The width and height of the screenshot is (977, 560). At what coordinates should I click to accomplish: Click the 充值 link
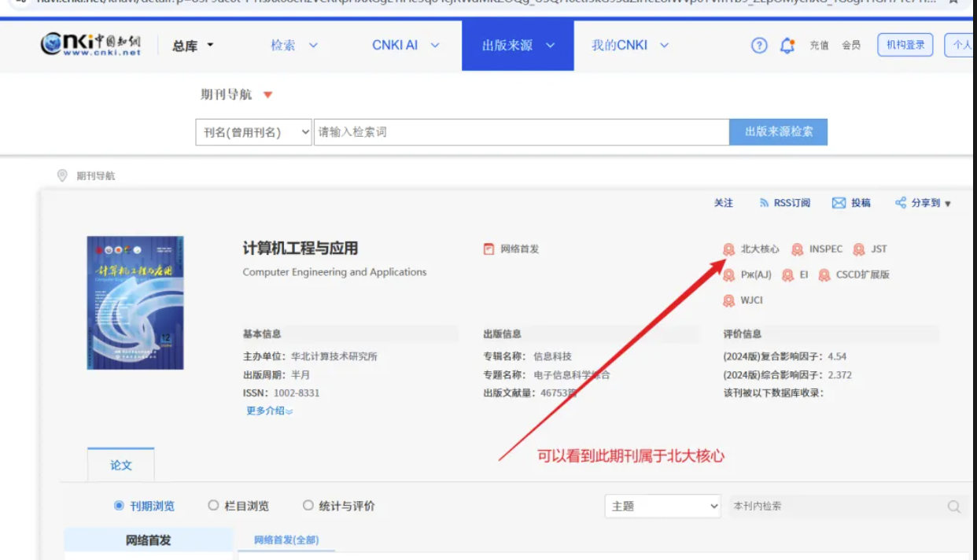click(x=819, y=46)
